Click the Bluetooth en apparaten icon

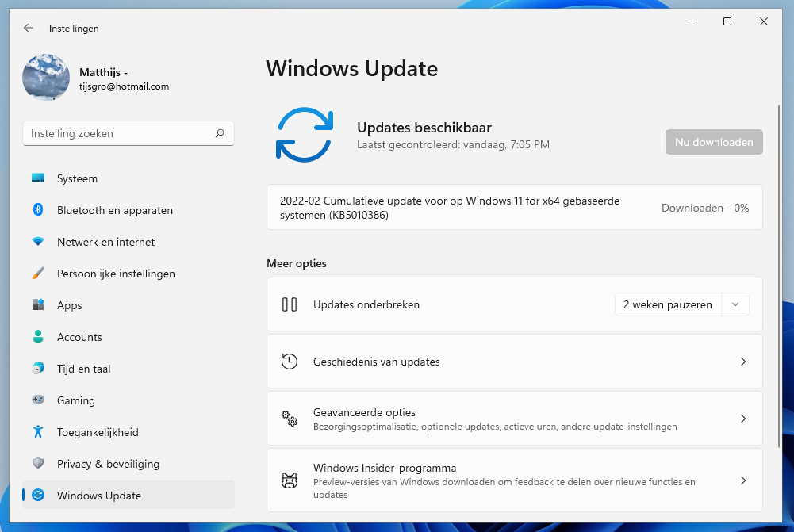click(x=38, y=210)
